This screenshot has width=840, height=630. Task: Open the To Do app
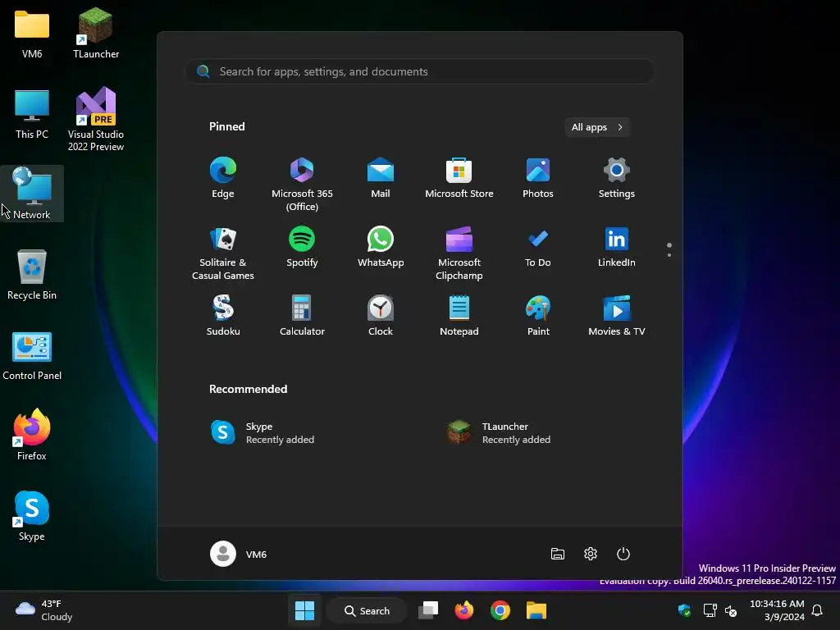[x=538, y=248]
